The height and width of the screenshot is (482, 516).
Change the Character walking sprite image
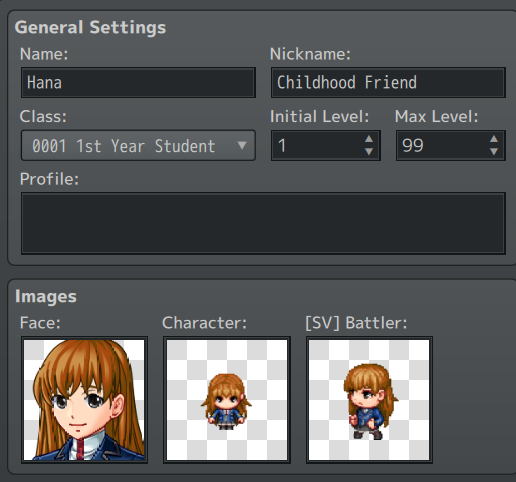[x=227, y=400]
